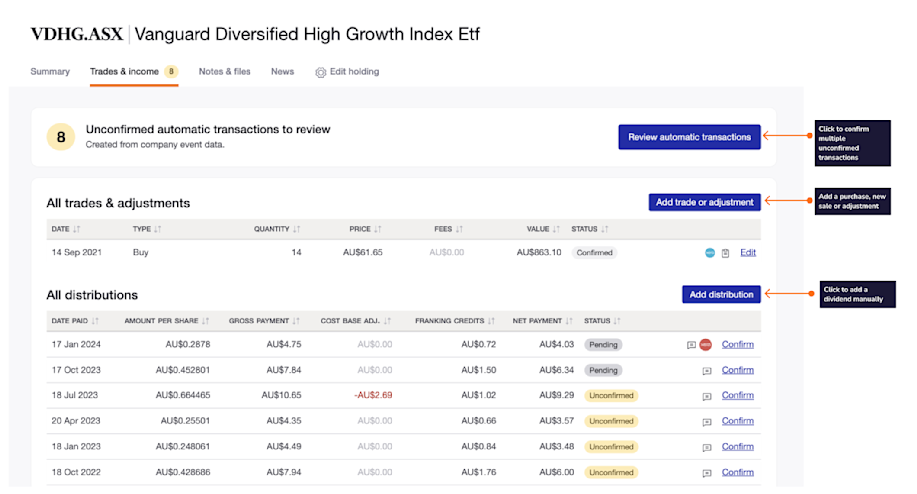Image resolution: width=917 pixels, height=494 pixels.
Task: Confirm the 17 Oct 2023 distribution
Action: pyautogui.click(x=737, y=370)
